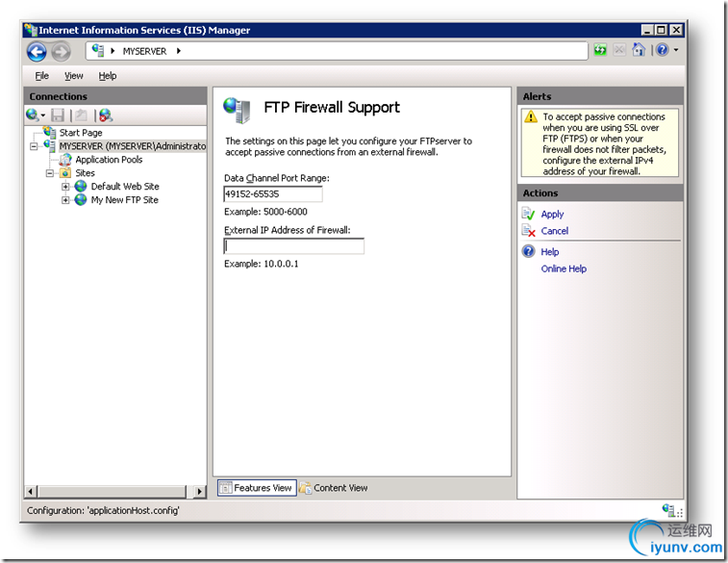Click Example: 5000-6000 hint text

coord(265,212)
